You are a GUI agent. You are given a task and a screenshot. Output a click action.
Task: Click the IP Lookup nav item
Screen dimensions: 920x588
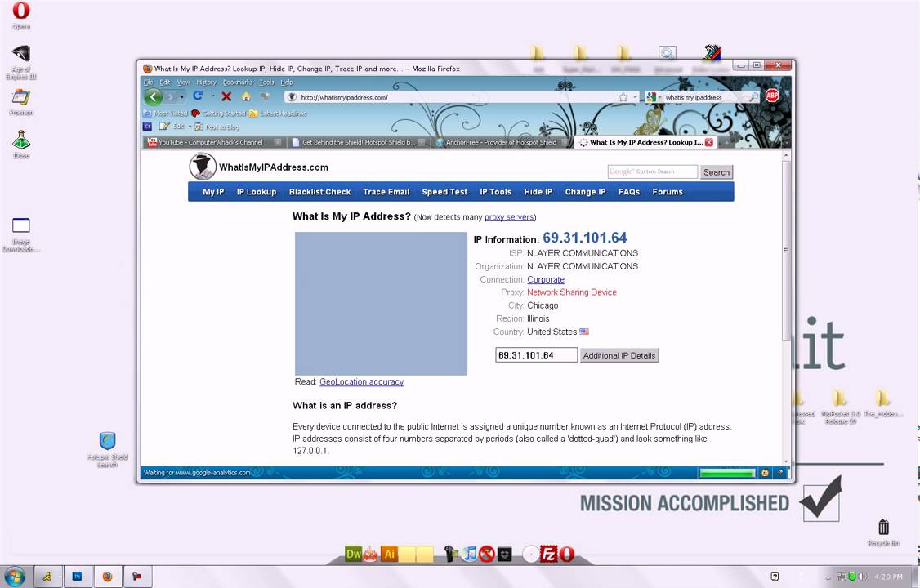point(257,192)
